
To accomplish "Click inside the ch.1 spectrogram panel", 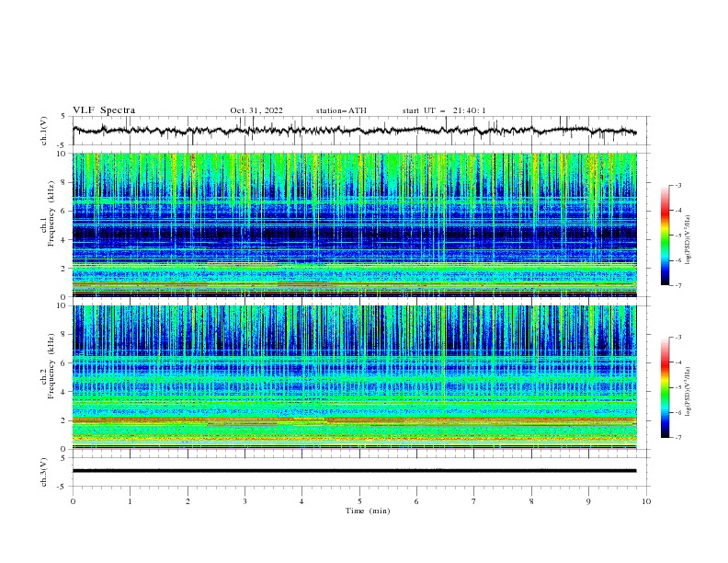I will tap(354, 224).
